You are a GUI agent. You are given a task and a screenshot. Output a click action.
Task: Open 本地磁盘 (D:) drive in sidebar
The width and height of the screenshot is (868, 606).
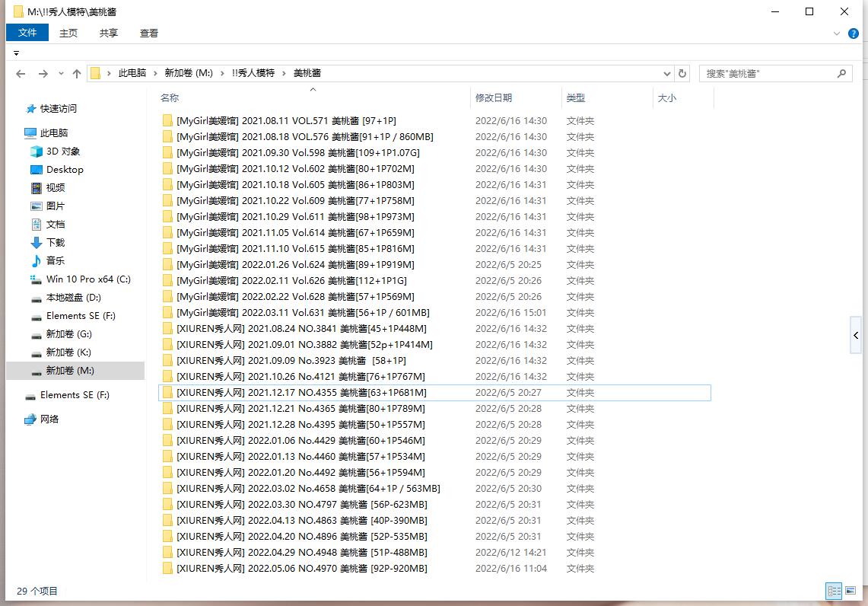tap(74, 298)
